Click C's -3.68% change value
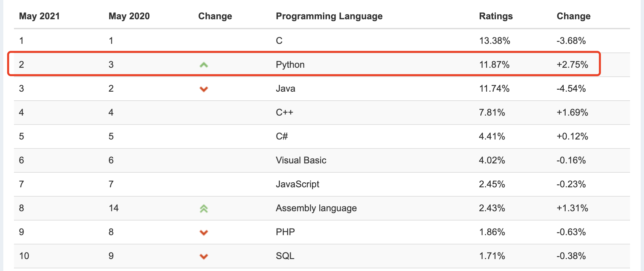 (571, 41)
